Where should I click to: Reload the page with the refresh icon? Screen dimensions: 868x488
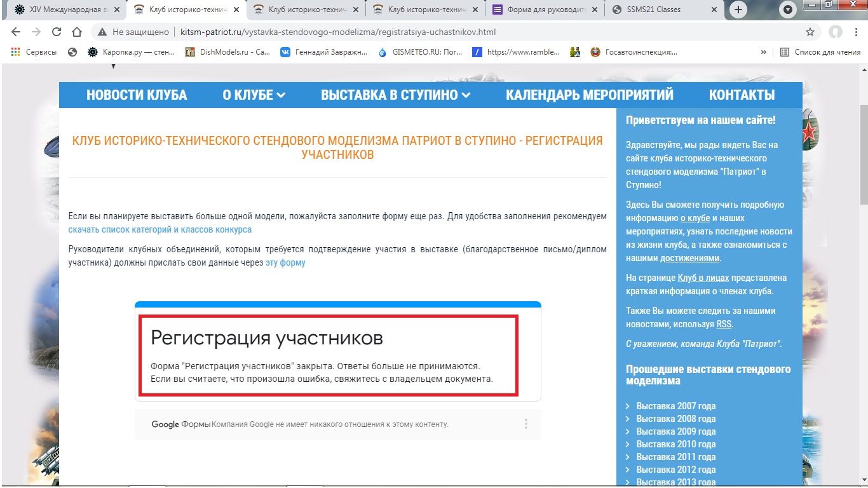(x=57, y=32)
